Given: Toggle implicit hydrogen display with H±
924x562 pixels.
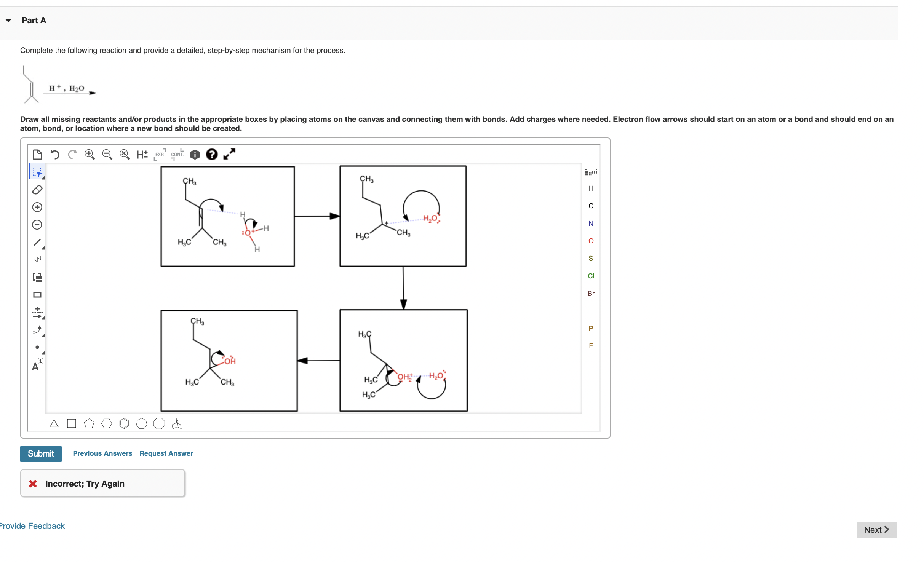Looking at the screenshot, I should coord(142,154).
